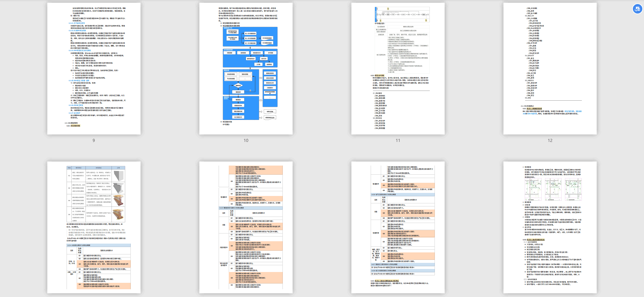Click page number label "11"
Image resolution: width=644 pixels, height=297 pixels.
pyautogui.click(x=398, y=140)
